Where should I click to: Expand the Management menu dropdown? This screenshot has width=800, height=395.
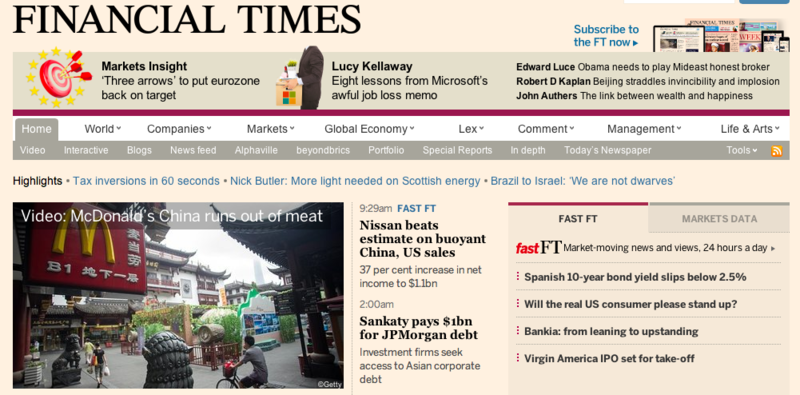click(x=644, y=129)
